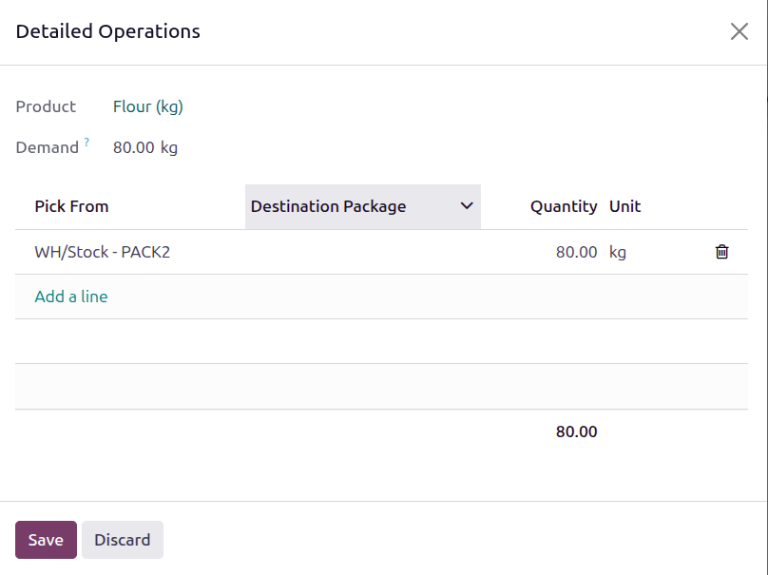Edit the WH/Stock - PACK2 pick-from cell
Screen dimensions: 768x575
coord(102,252)
